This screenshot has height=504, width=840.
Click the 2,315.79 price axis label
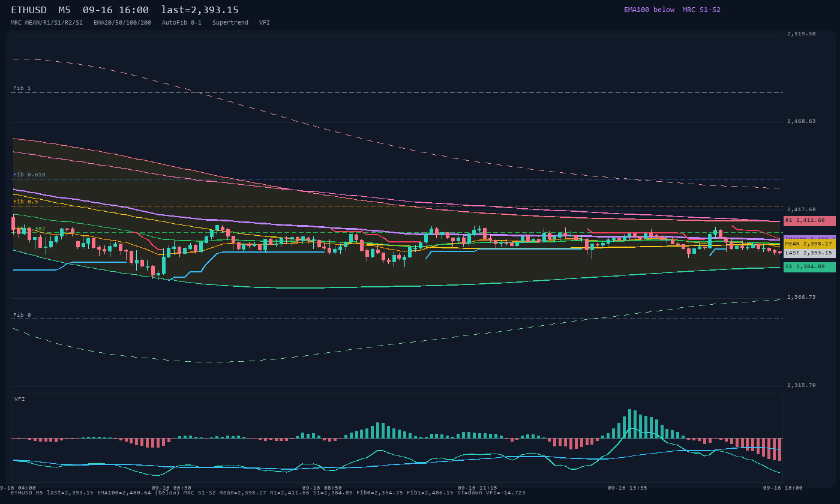802,385
